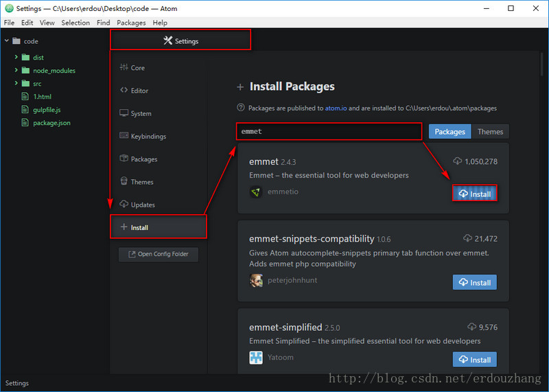Switch search filter to Themes
This screenshot has width=549, height=392.
coord(490,132)
